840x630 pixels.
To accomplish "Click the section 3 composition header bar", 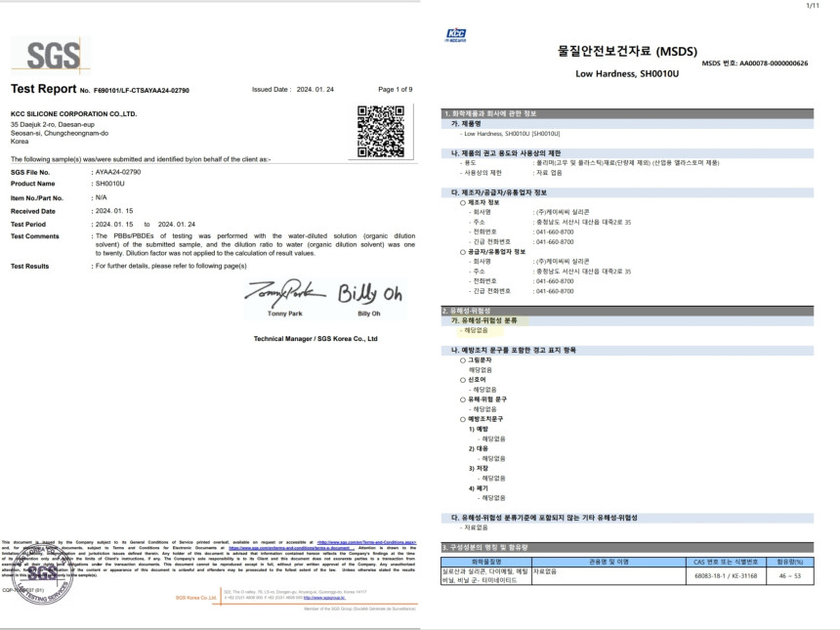I will point(635,548).
